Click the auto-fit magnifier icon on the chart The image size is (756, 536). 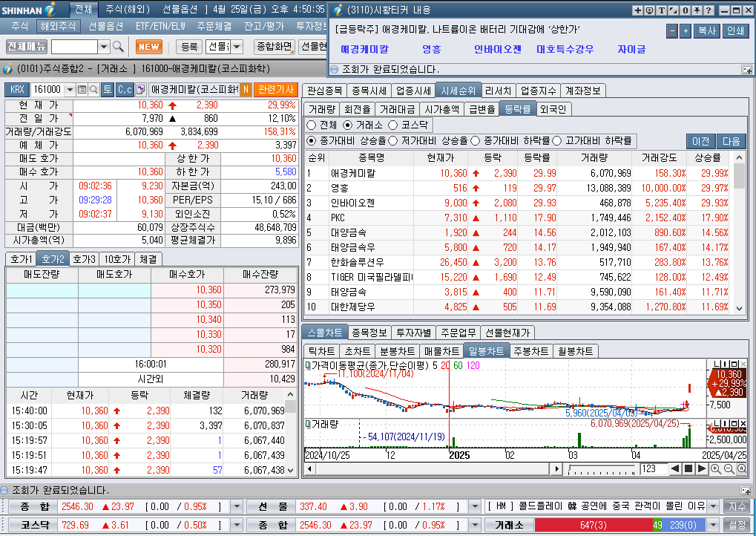point(742,469)
